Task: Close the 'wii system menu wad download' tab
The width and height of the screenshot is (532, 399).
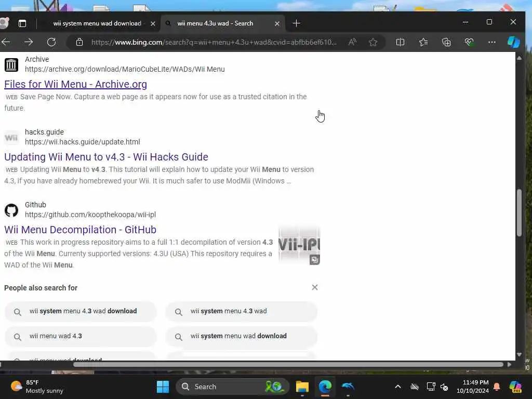Action: pyautogui.click(x=153, y=23)
